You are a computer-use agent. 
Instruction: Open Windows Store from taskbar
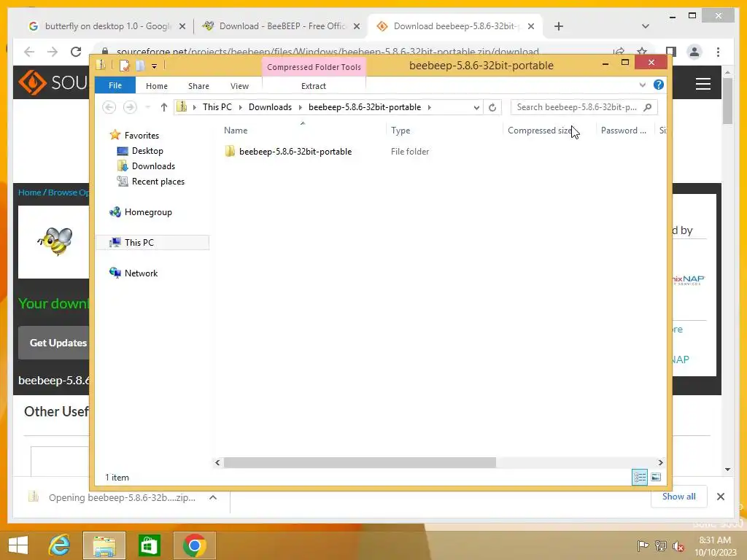pos(149,545)
